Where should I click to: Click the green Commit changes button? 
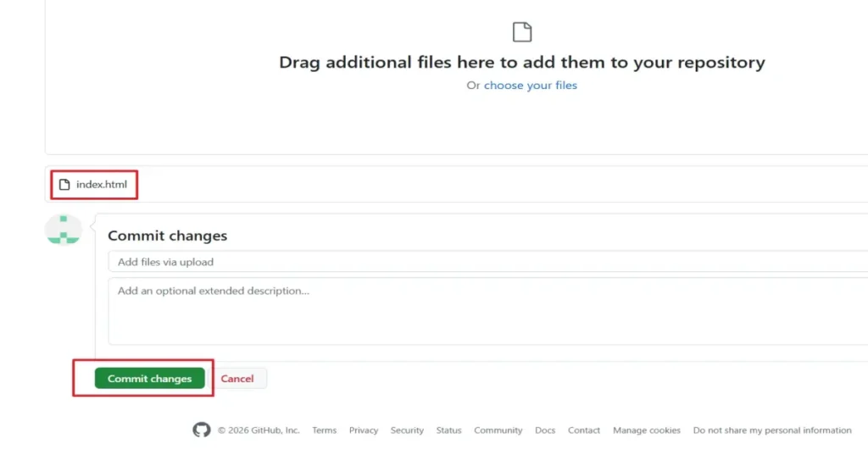click(x=149, y=379)
